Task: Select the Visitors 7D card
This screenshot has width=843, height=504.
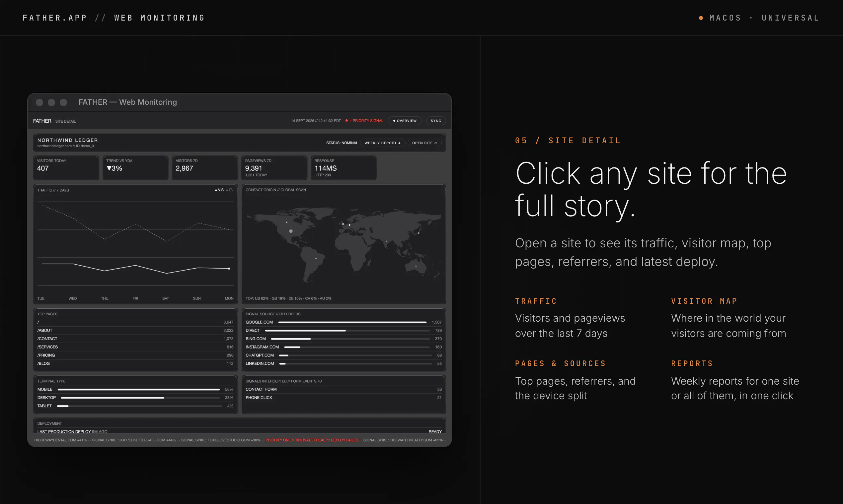Action: tap(205, 168)
